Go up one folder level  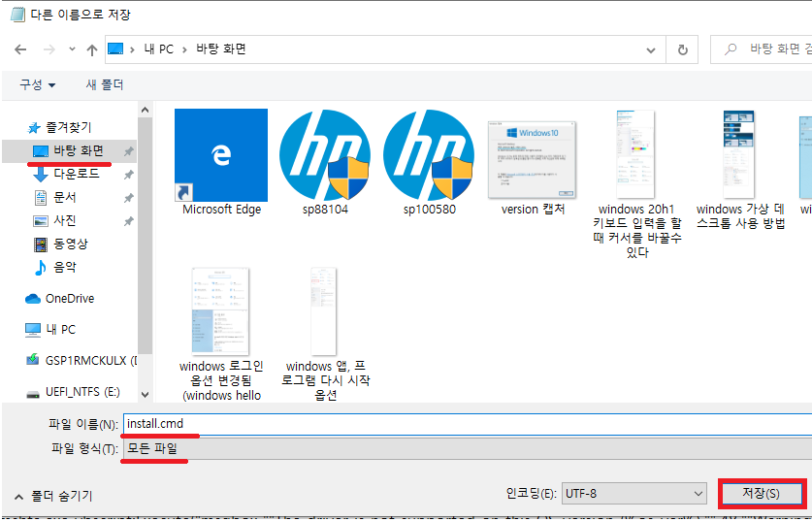pyautogui.click(x=92, y=49)
